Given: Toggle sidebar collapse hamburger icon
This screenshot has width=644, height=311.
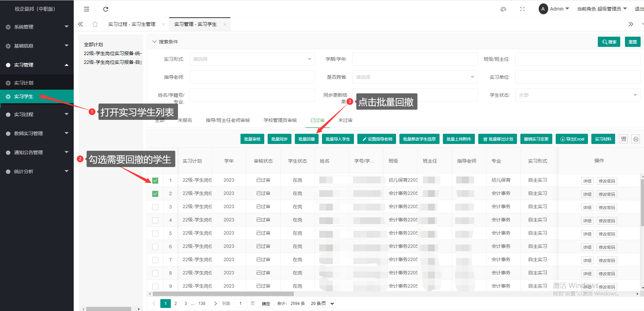Looking at the screenshot, I should pyautogui.click(x=87, y=9).
